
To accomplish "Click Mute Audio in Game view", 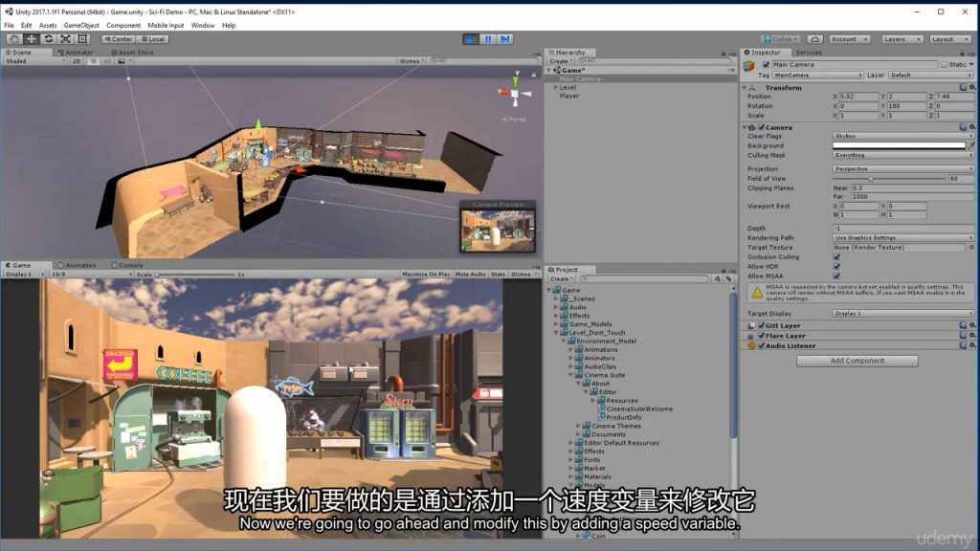I will pyautogui.click(x=471, y=275).
